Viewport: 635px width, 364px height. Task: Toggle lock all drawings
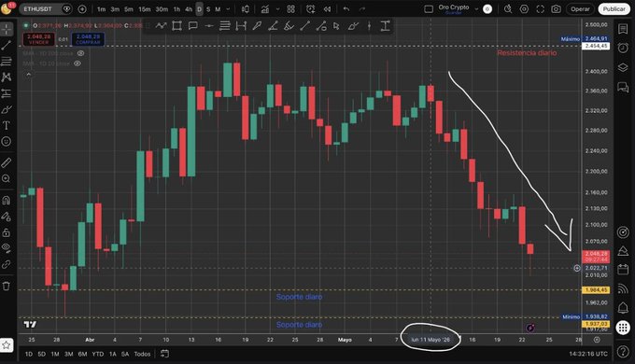[x=7, y=232]
